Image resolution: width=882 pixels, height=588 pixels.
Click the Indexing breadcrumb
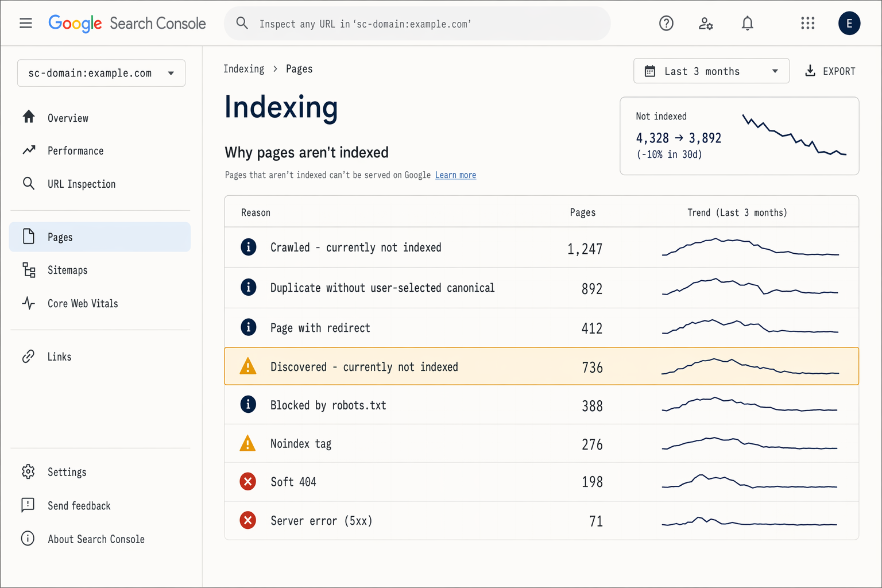[244, 69]
